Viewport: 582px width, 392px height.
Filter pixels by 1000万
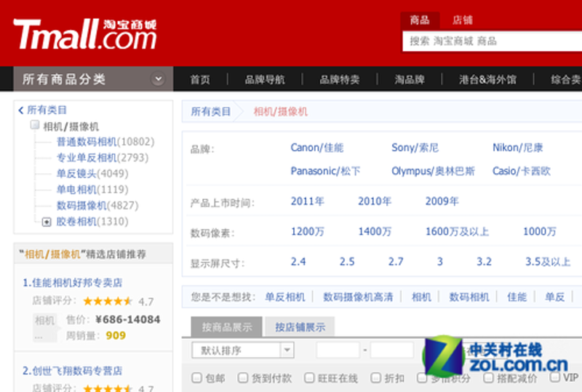tap(540, 231)
